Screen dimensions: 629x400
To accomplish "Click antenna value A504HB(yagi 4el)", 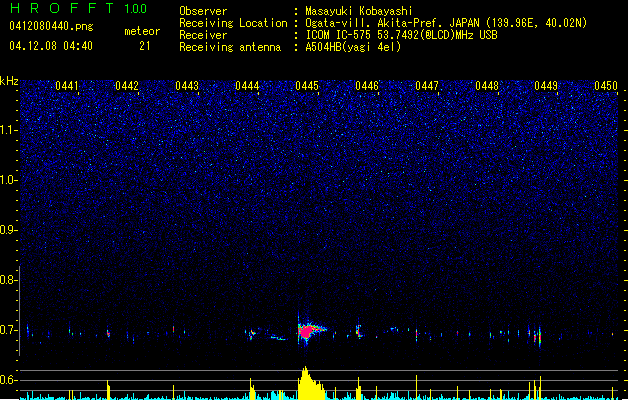I will pos(353,47).
